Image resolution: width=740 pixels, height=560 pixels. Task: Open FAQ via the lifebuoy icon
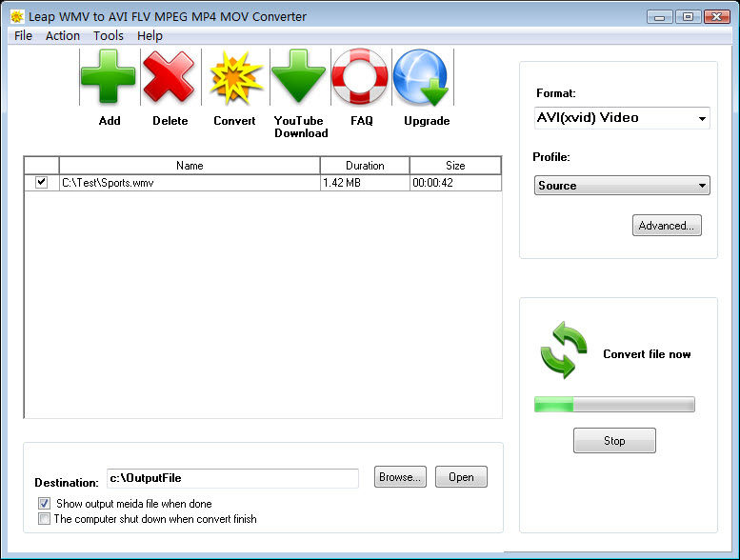[x=360, y=76]
